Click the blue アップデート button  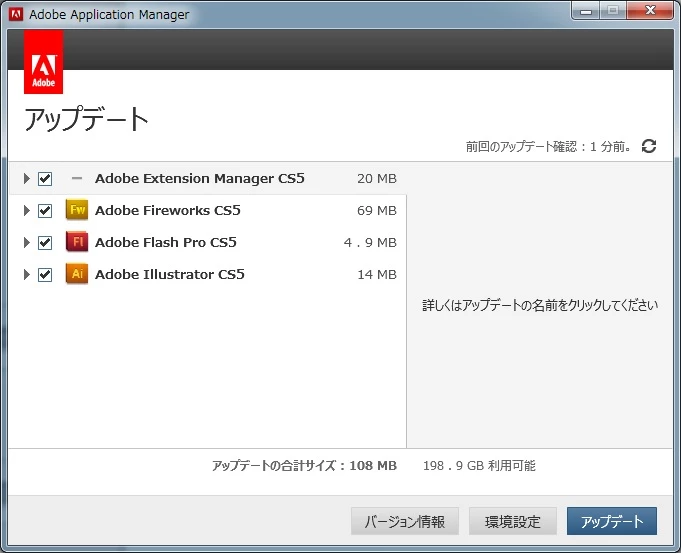pos(612,521)
